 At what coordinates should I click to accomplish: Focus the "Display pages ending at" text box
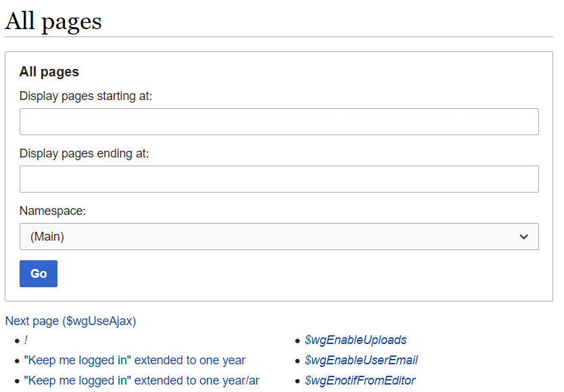pos(279,179)
